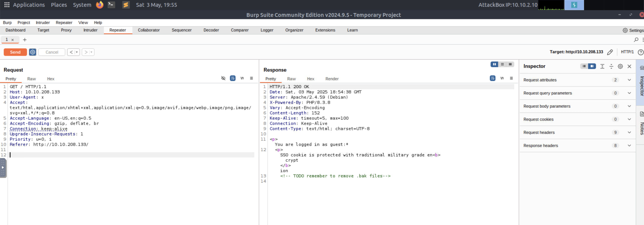Screen dimensions: 644x225
Task: Show newline characters in Response panel
Action: pyautogui.click(x=502, y=78)
